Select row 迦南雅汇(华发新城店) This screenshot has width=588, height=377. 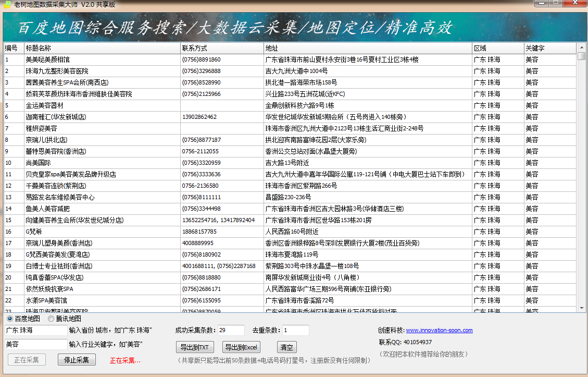pyautogui.click(x=290, y=117)
